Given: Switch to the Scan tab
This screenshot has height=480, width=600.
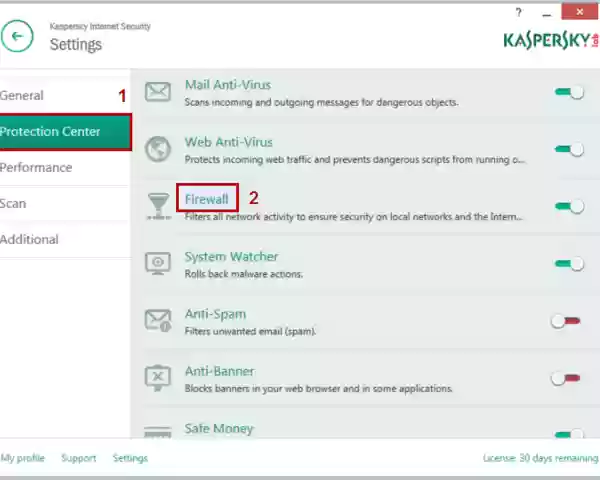Looking at the screenshot, I should pyautogui.click(x=65, y=204).
